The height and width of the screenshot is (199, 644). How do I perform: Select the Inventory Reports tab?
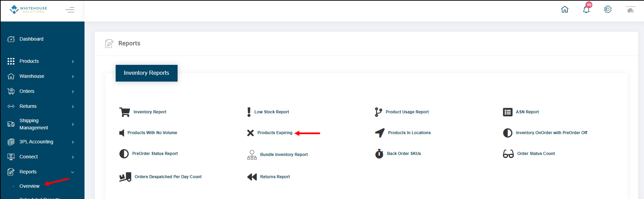click(x=146, y=73)
